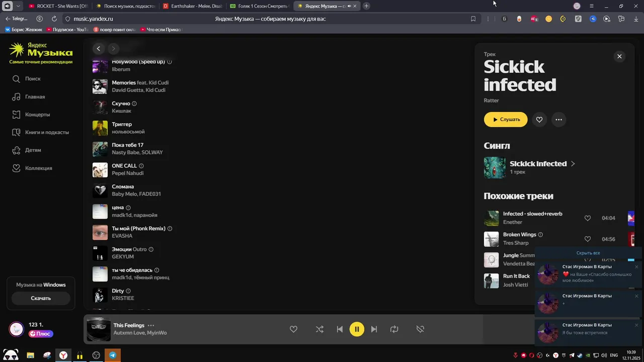
Task: Reload the page using refresh icon
Action: 54,19
